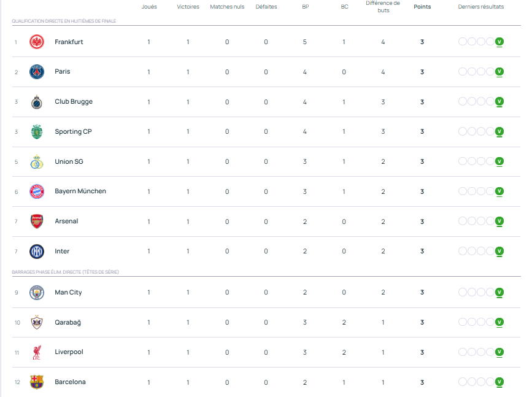Image resolution: width=532 pixels, height=397 pixels.
Task: Click the Bayern München crest
Action: pos(37,191)
